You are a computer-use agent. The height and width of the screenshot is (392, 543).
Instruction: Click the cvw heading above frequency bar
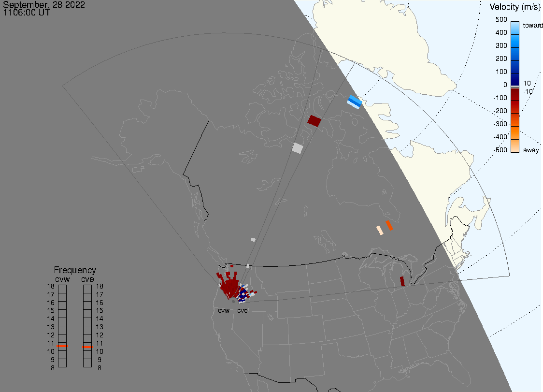coord(62,279)
